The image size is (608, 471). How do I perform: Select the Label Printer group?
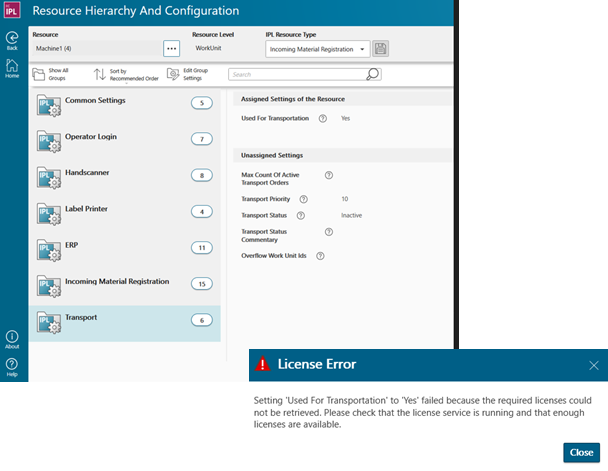coord(124,211)
